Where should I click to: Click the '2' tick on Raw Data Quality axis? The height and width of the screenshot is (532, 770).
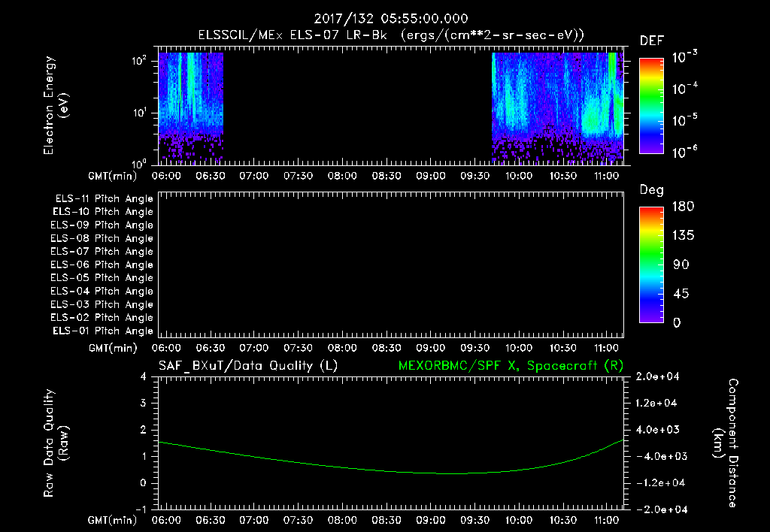(144, 429)
